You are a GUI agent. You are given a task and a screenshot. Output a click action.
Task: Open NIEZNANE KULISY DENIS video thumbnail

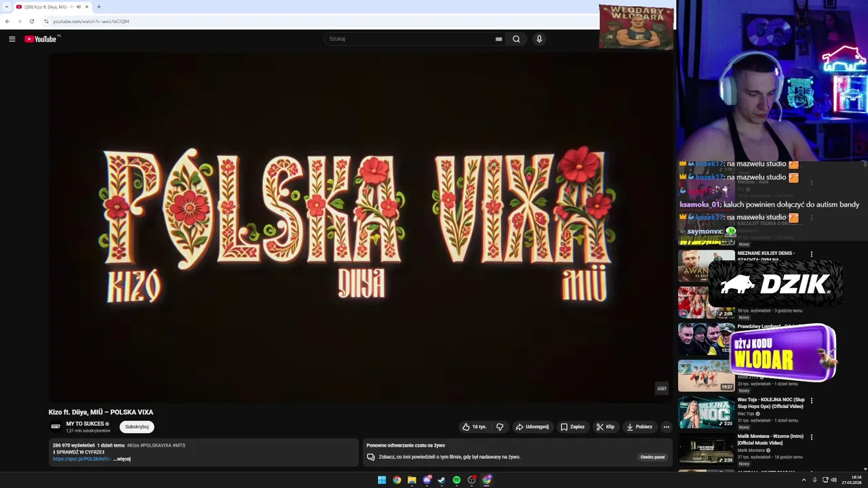[x=707, y=266]
